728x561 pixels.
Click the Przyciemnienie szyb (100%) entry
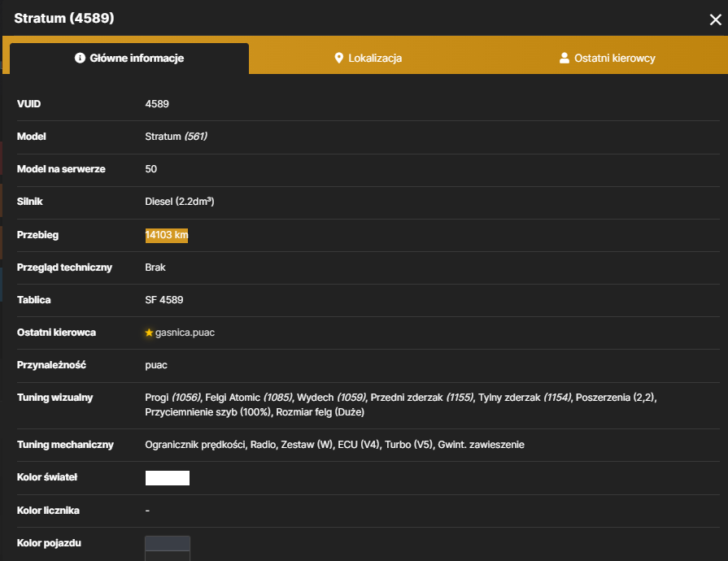tap(208, 412)
